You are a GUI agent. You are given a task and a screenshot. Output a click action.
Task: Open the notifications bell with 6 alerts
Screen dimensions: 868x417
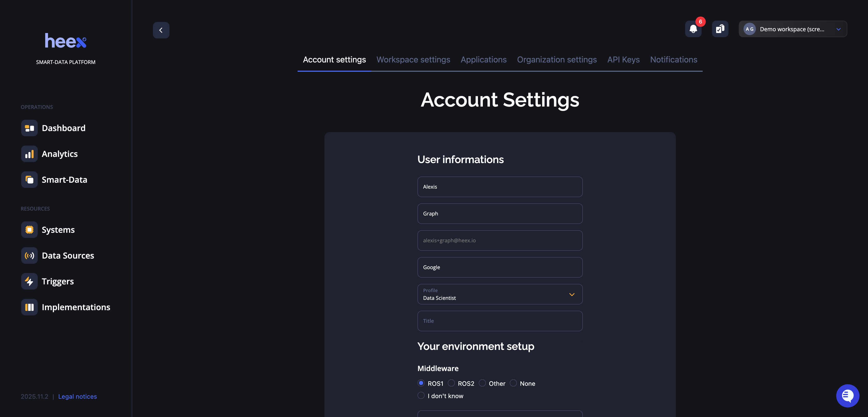click(693, 29)
